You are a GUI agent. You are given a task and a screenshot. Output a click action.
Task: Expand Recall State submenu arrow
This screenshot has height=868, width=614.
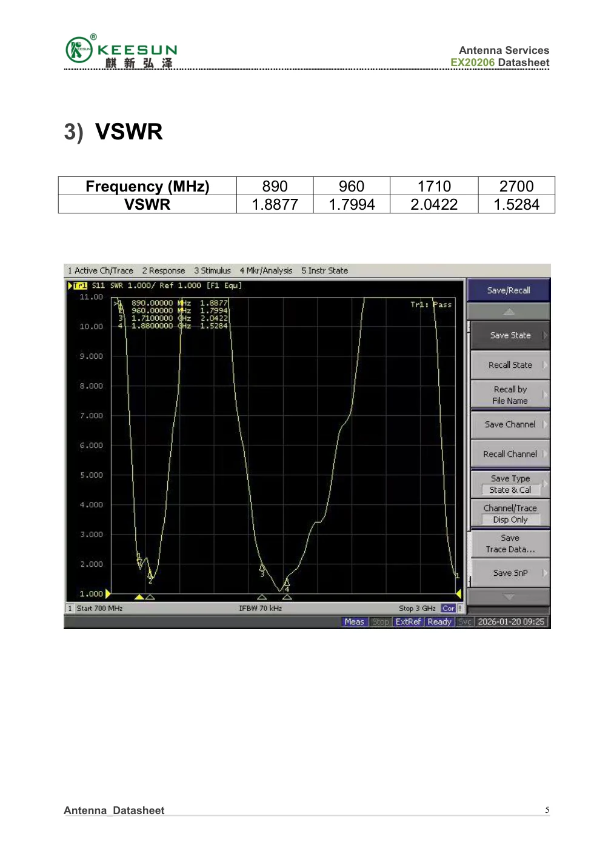pos(545,365)
